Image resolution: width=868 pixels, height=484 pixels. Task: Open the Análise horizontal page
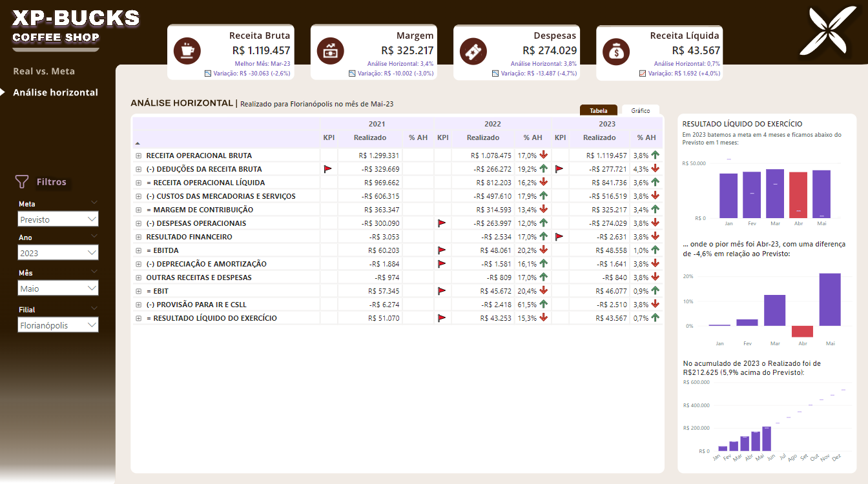coord(56,92)
